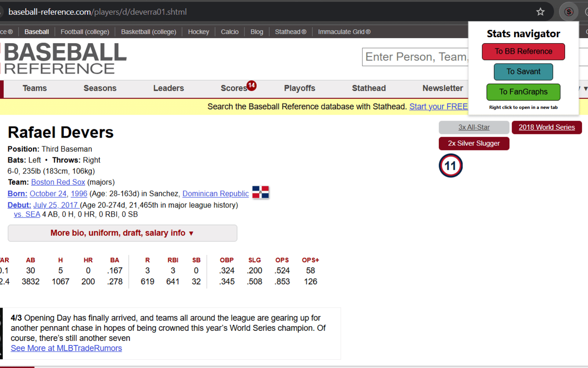Bookmark this page with the star icon
Image resolution: width=588 pixels, height=368 pixels.
[x=541, y=12]
